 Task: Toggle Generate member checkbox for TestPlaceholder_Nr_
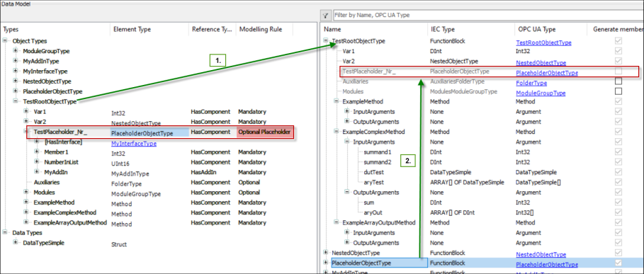618,72
